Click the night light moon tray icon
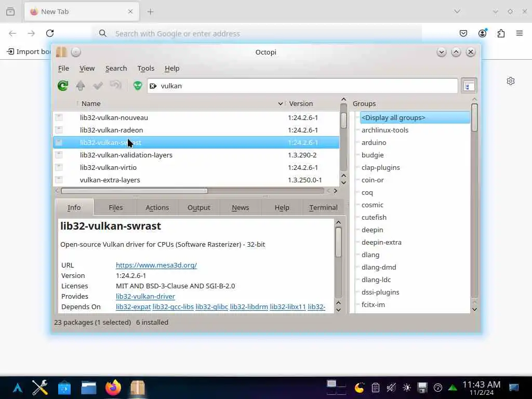The width and height of the screenshot is (532, 399). (360, 388)
